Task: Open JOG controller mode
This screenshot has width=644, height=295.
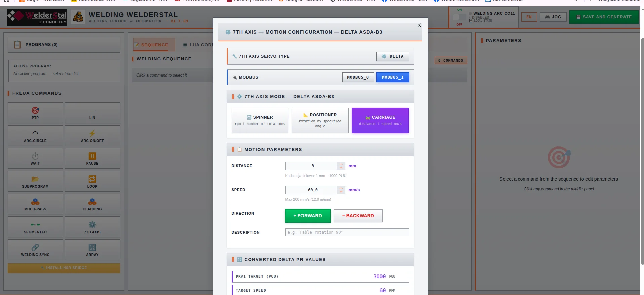Action: coord(553,17)
